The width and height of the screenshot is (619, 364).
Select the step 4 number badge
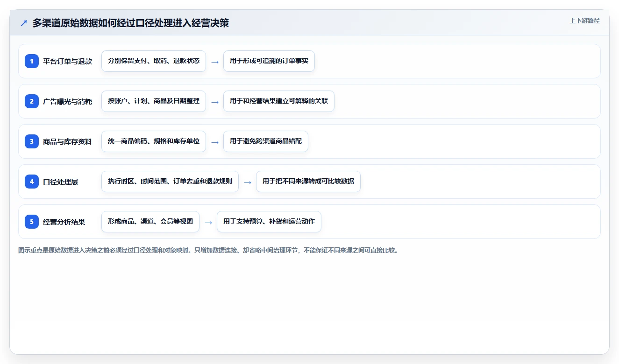(x=32, y=182)
